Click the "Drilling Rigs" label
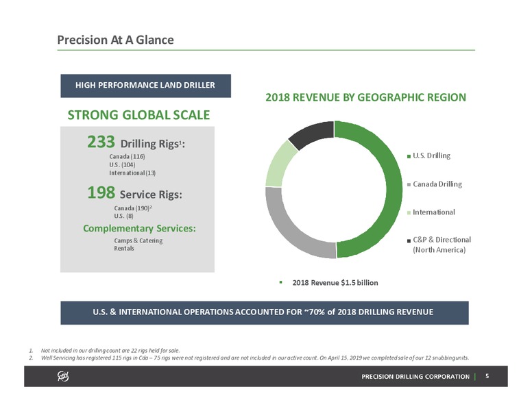532x411 pixels. pos(152,144)
